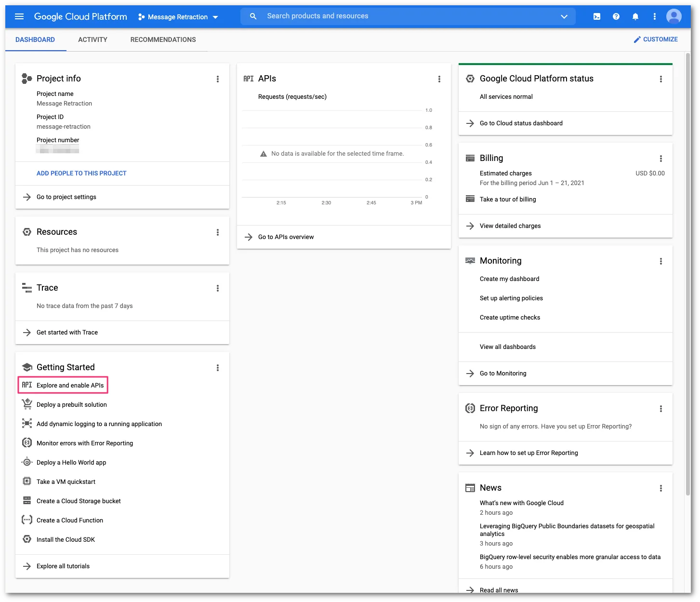Open the notifications bell
The height and width of the screenshot is (602, 700).
tap(635, 16)
